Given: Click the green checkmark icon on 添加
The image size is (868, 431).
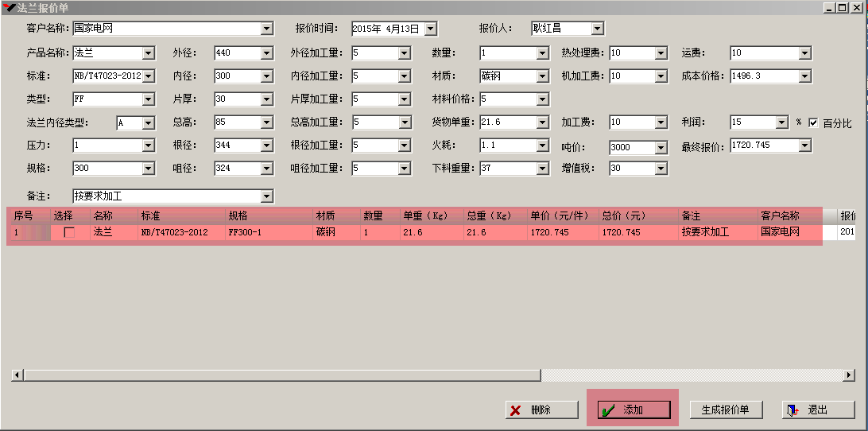Looking at the screenshot, I should click(608, 410).
